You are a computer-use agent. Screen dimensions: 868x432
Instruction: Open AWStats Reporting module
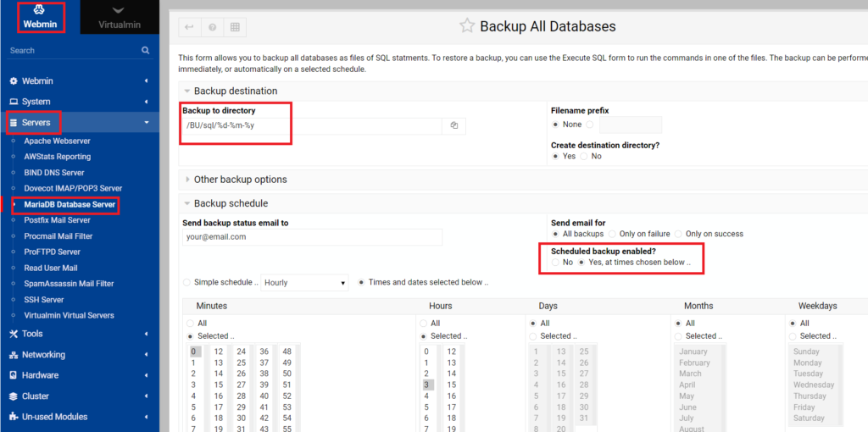click(57, 157)
